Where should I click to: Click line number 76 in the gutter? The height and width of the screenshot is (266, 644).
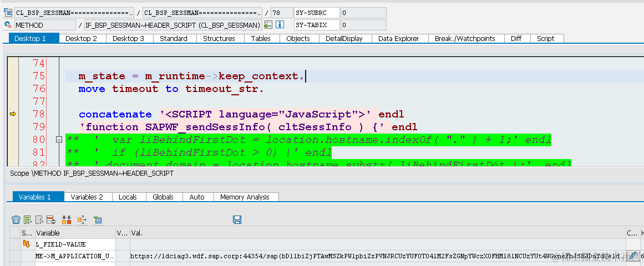click(x=39, y=89)
